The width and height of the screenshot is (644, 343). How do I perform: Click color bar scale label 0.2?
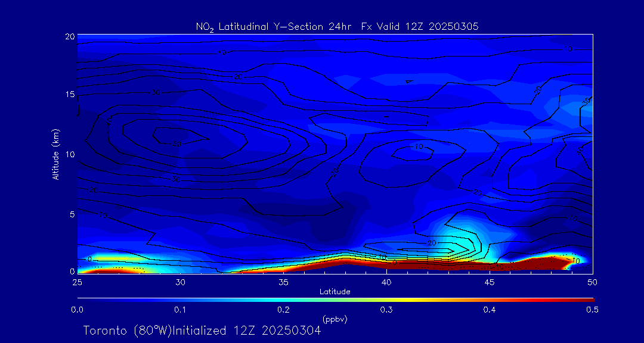coord(283,310)
